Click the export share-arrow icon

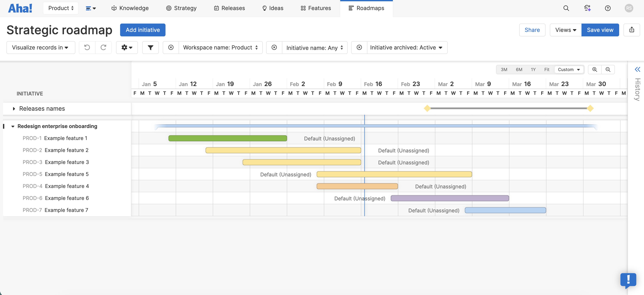click(x=632, y=30)
